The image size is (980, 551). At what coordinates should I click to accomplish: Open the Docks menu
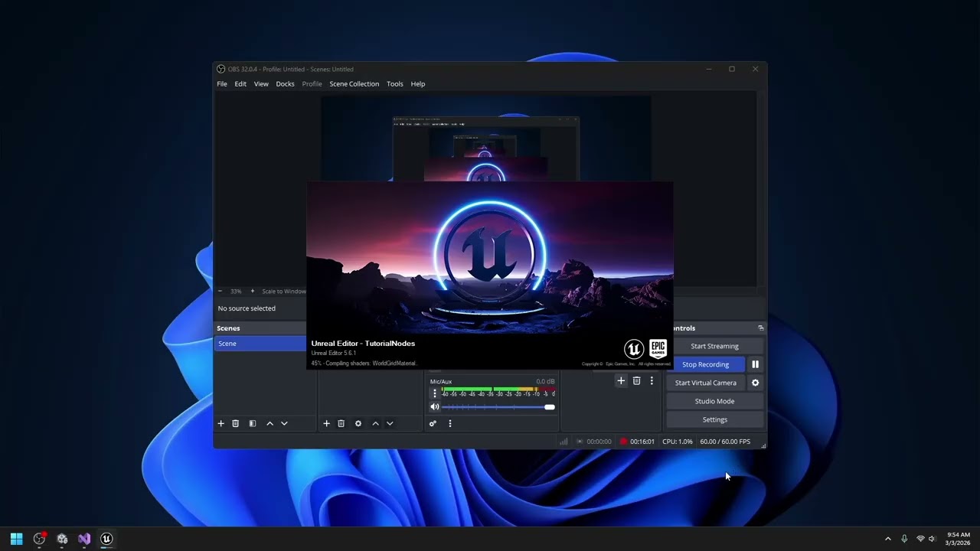click(285, 83)
